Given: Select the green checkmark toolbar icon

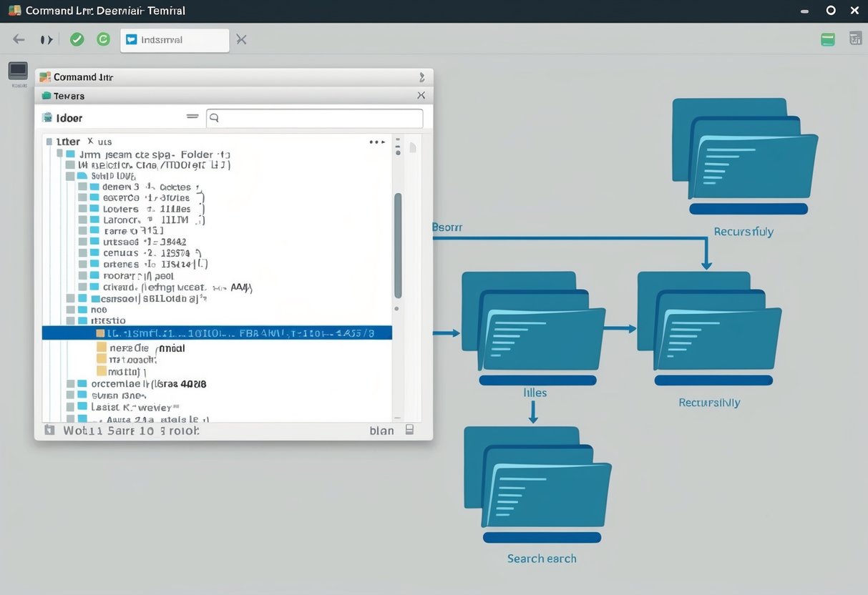Looking at the screenshot, I should coord(77,39).
